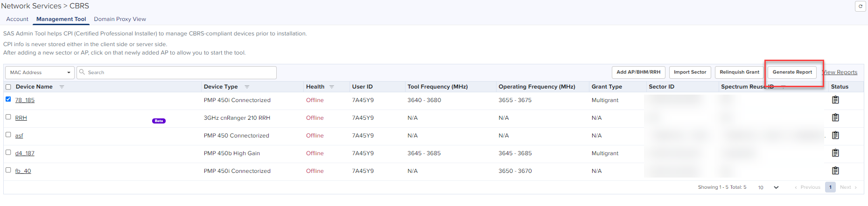The width and height of the screenshot is (868, 206).
Task: Click the Device Name column filter icon
Action: pos(62,87)
